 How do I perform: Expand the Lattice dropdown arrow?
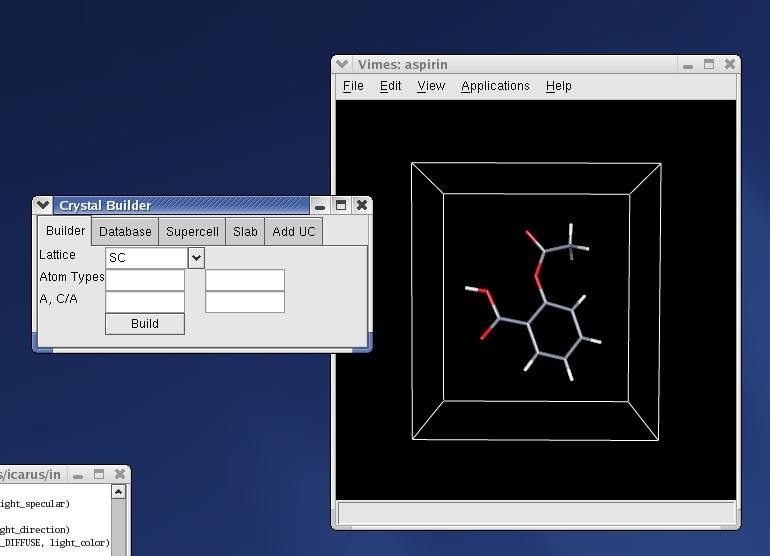click(196, 258)
